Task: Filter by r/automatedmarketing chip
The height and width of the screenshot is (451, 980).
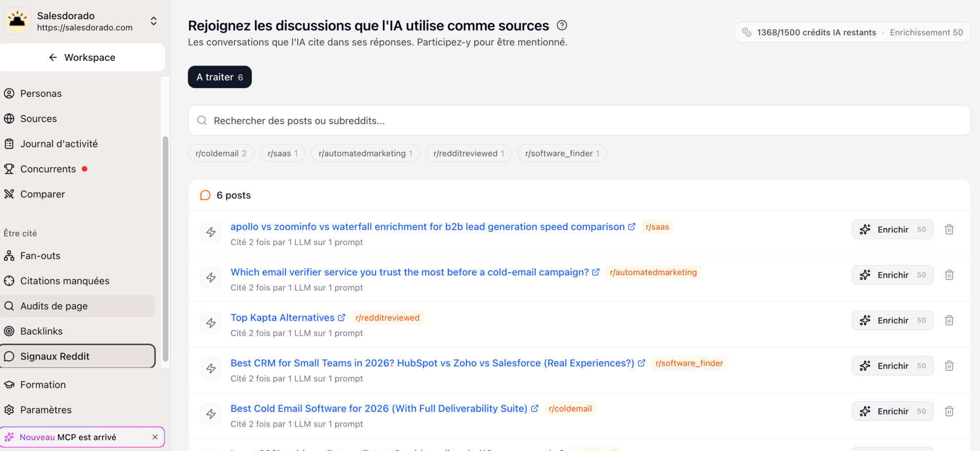Action: (366, 153)
